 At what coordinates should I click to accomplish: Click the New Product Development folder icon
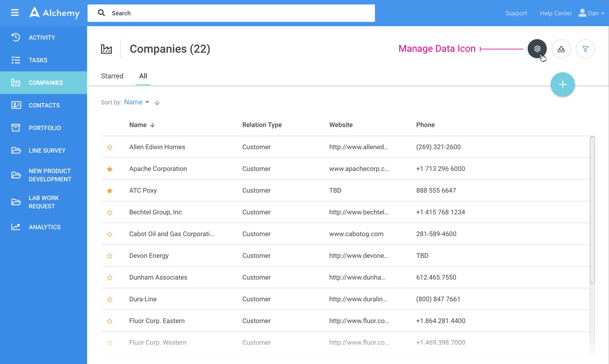click(16, 175)
